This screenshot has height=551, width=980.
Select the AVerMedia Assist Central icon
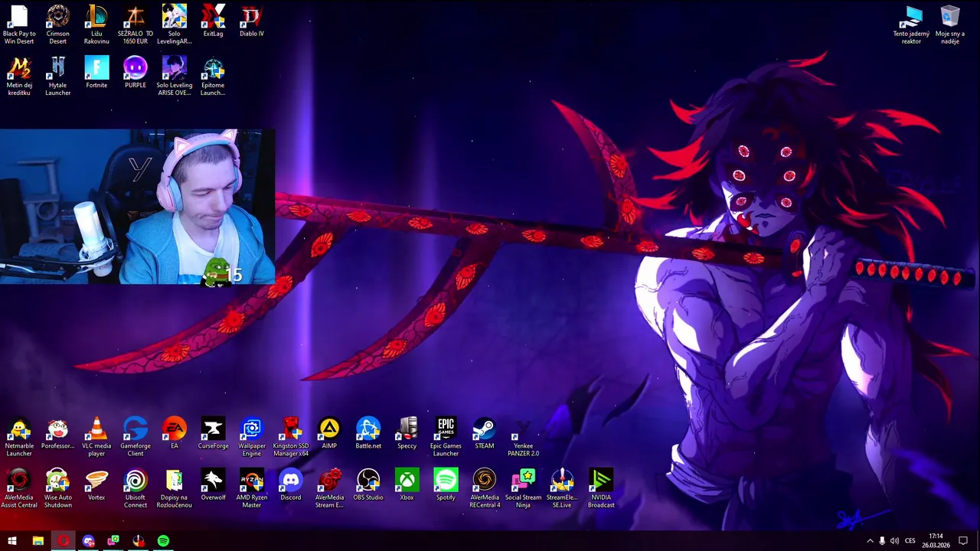(x=19, y=488)
